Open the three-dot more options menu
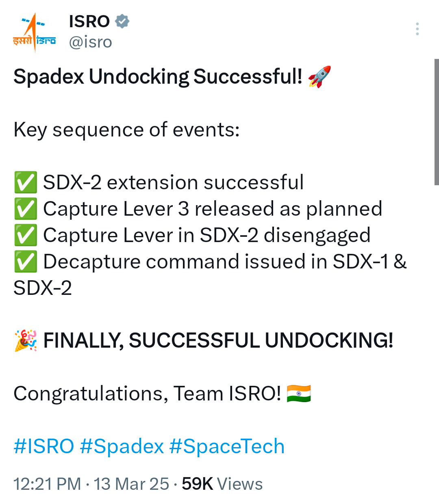The image size is (439, 504). [x=417, y=29]
